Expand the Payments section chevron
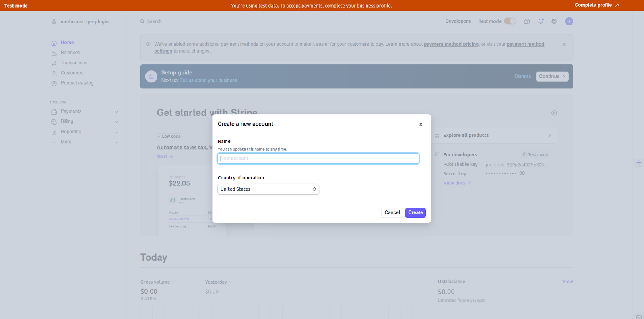644x319 pixels. point(116,112)
